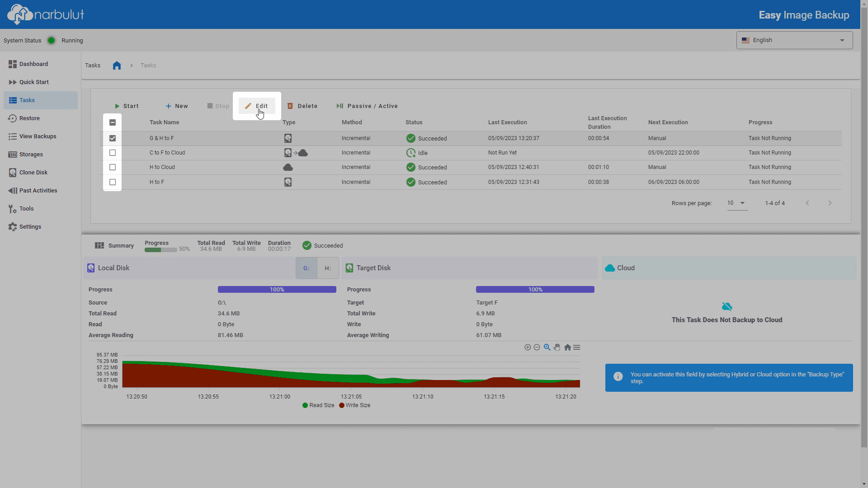Select the chart magnifier selection zoom tool

click(x=547, y=347)
